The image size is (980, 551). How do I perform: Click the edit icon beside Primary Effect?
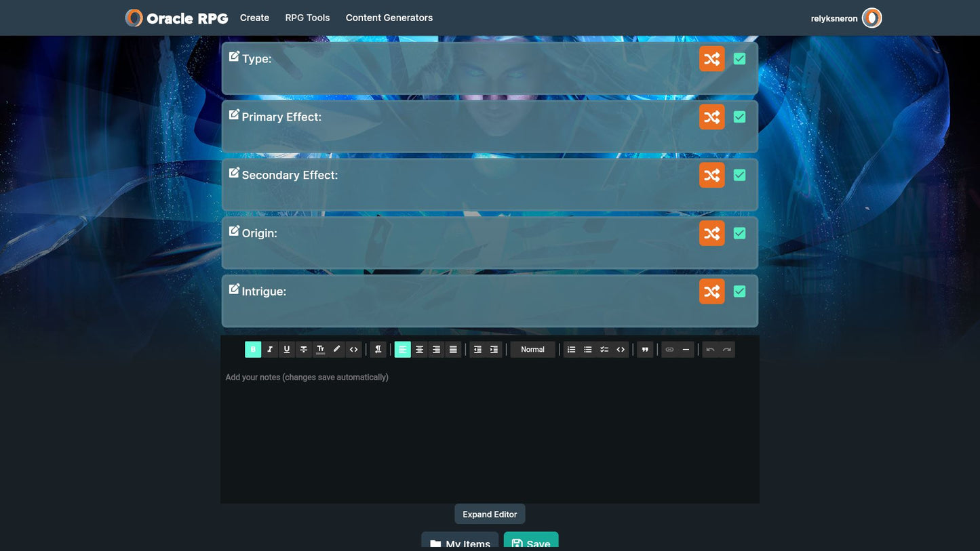[234, 115]
